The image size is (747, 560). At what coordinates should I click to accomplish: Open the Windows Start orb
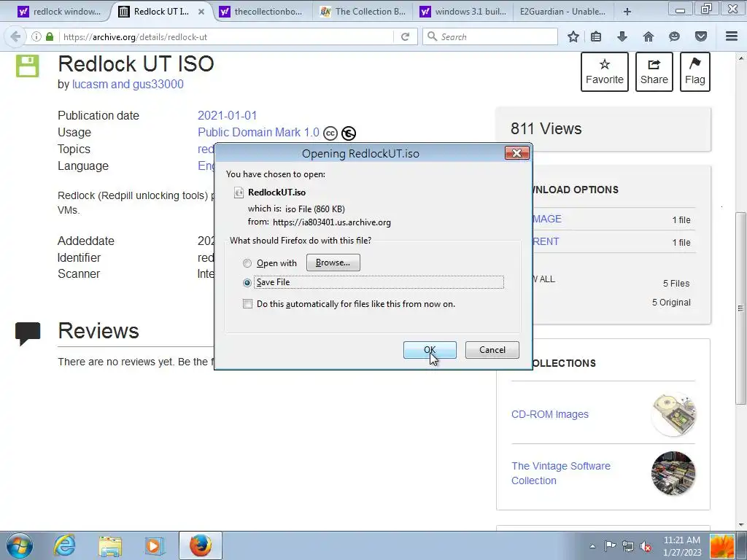click(20, 545)
